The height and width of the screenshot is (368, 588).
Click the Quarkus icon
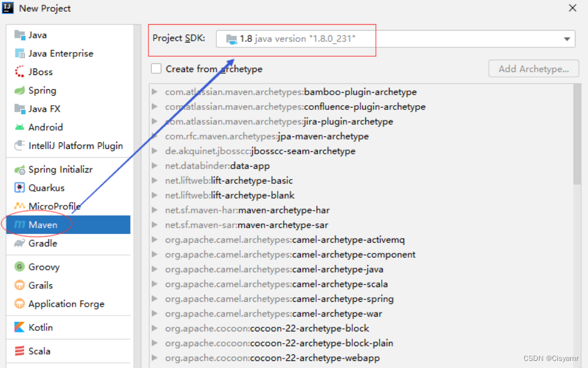[20, 188]
